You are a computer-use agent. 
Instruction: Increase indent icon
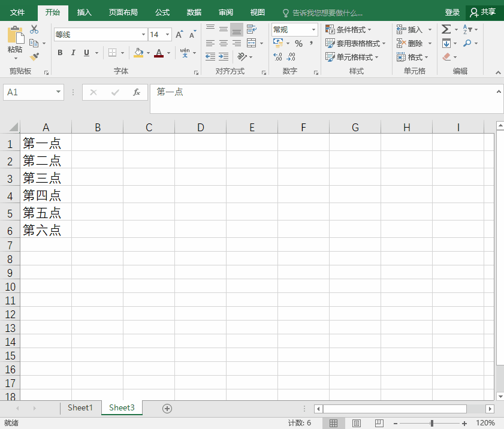pos(224,57)
